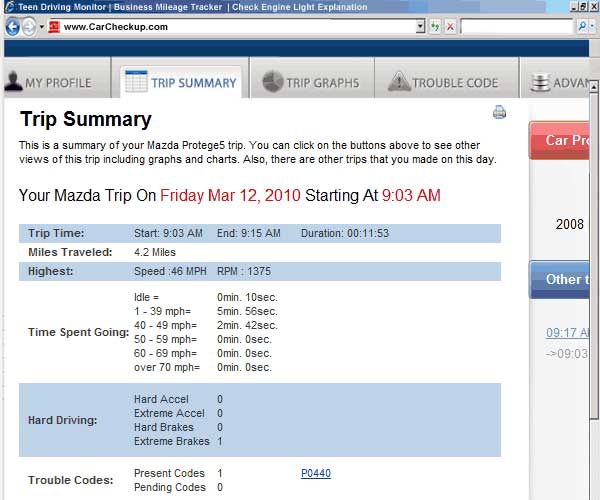Click the RPM : 1375 value

(x=244, y=271)
